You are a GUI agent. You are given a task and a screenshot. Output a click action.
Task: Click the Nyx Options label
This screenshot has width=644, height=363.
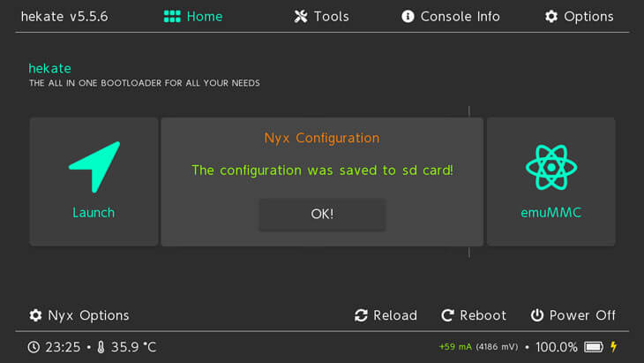[x=88, y=315]
